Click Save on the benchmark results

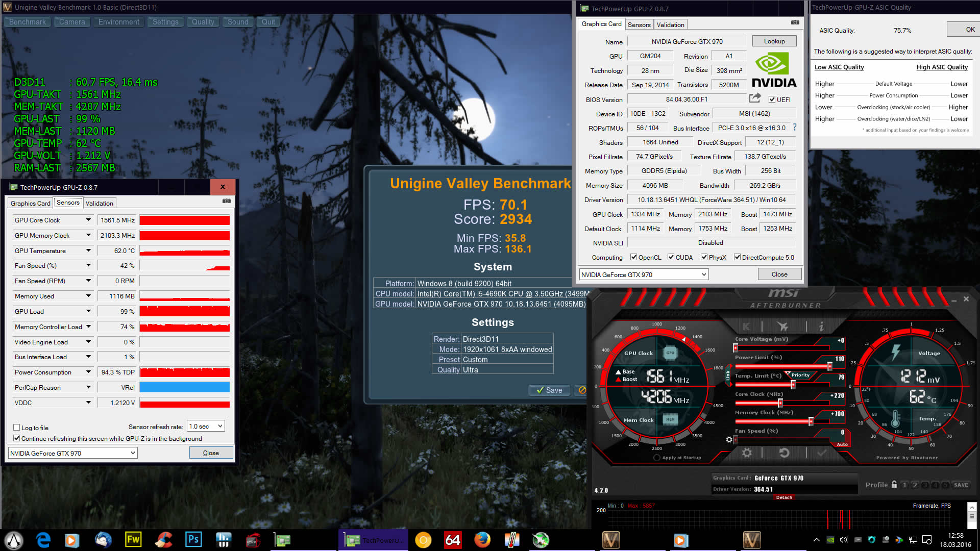550,390
